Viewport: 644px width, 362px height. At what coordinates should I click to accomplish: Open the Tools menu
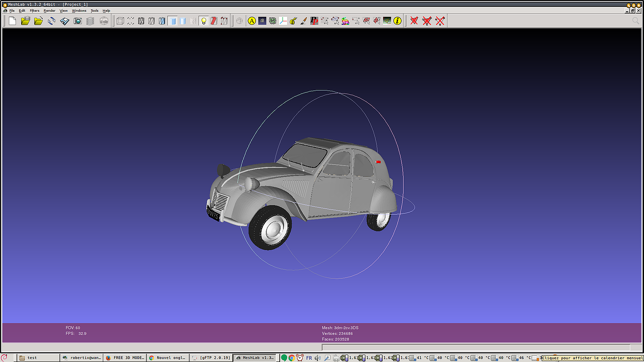click(x=94, y=10)
